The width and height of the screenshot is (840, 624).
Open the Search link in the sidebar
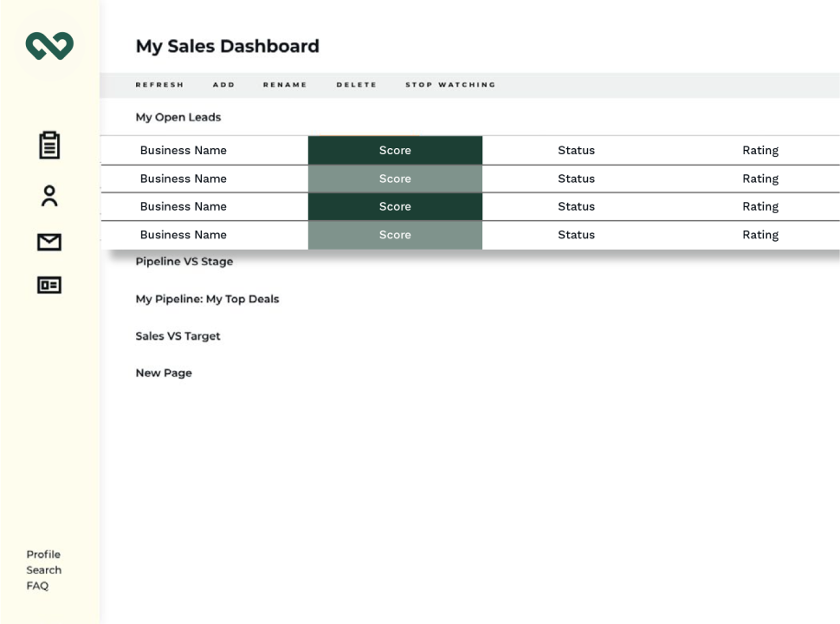pyautogui.click(x=44, y=570)
